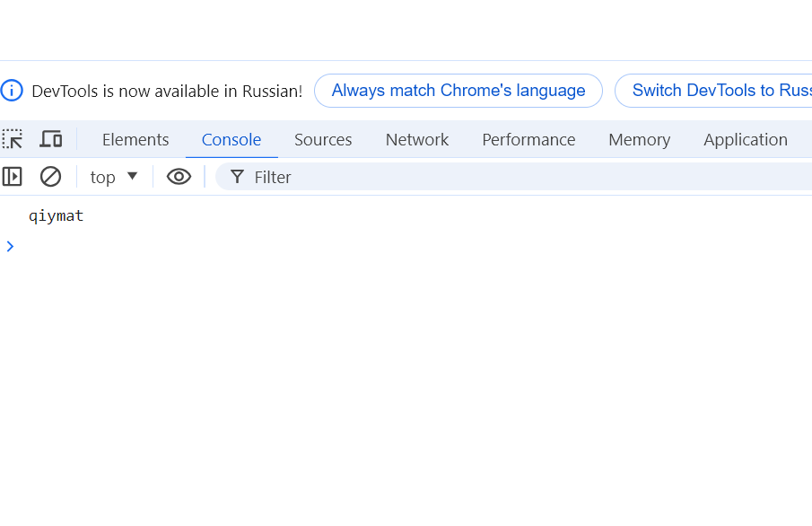812x526 pixels.
Task: Show the console sidebar panel
Action: pos(13,177)
